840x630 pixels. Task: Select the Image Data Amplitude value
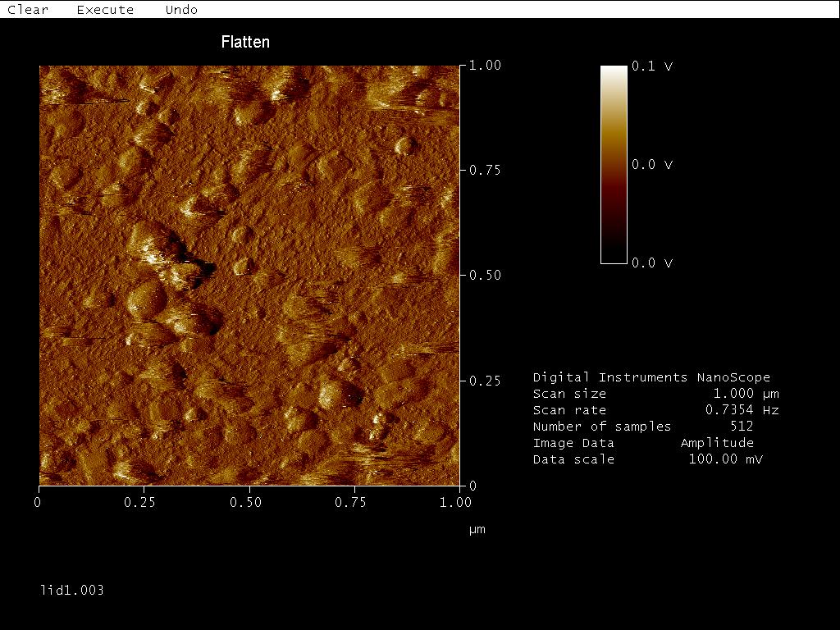point(717,443)
